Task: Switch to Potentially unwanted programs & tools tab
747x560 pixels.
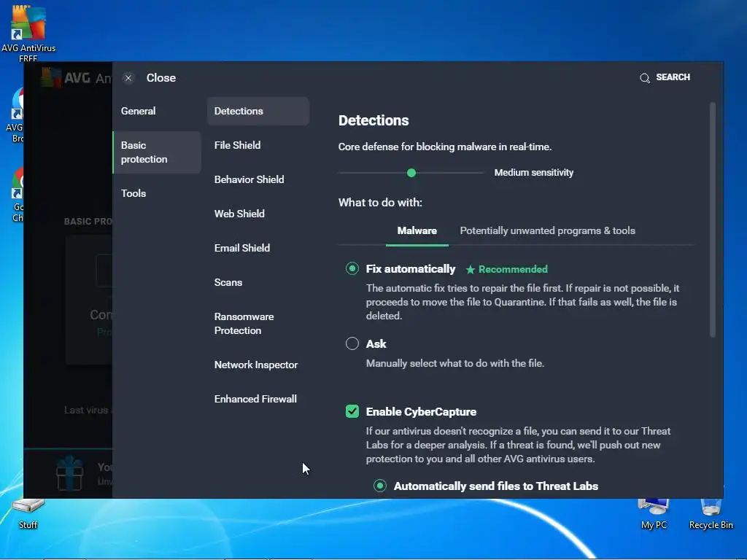Action: point(547,231)
